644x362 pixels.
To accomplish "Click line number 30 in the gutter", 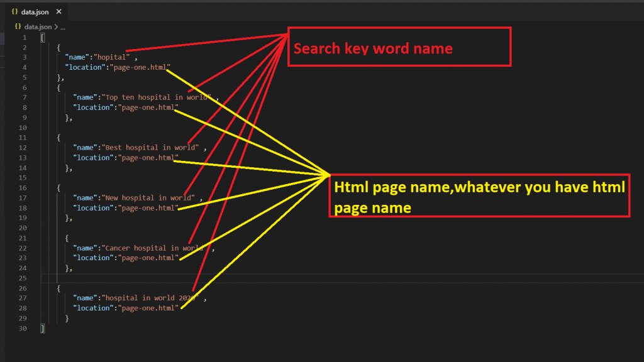I will tap(23, 328).
